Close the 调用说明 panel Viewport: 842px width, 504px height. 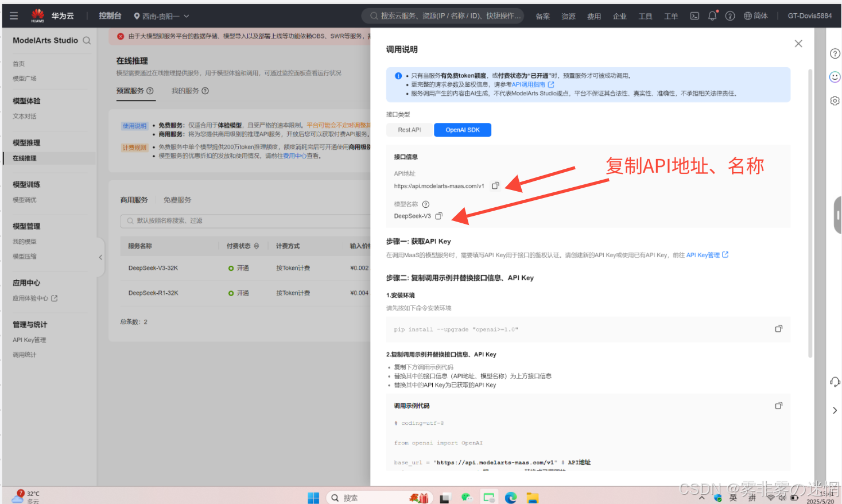(798, 44)
